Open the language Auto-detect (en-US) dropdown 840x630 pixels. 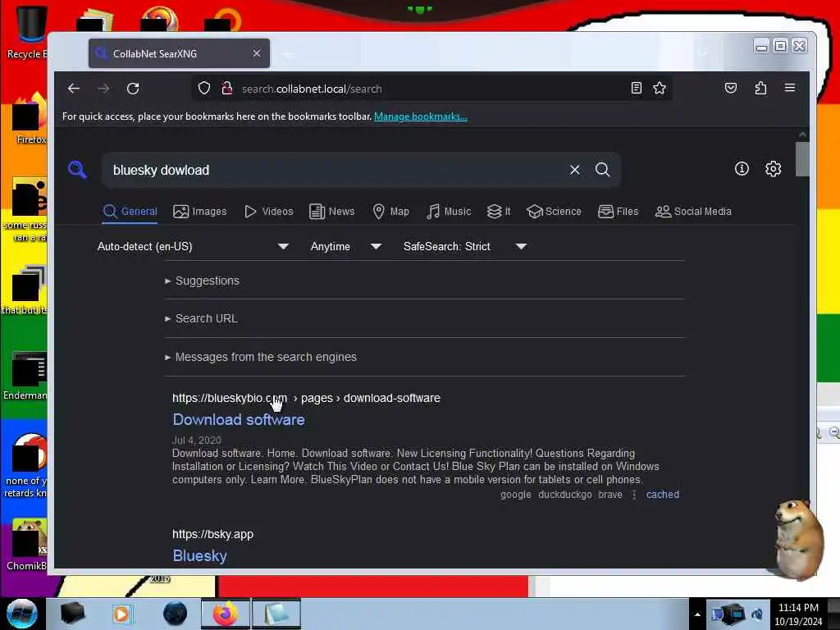192,246
